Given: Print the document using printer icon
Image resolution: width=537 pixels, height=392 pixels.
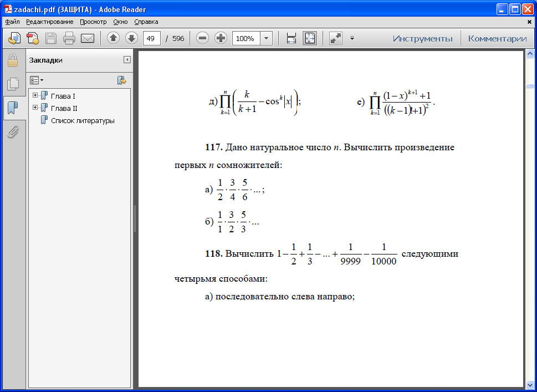Looking at the screenshot, I should click(x=69, y=38).
